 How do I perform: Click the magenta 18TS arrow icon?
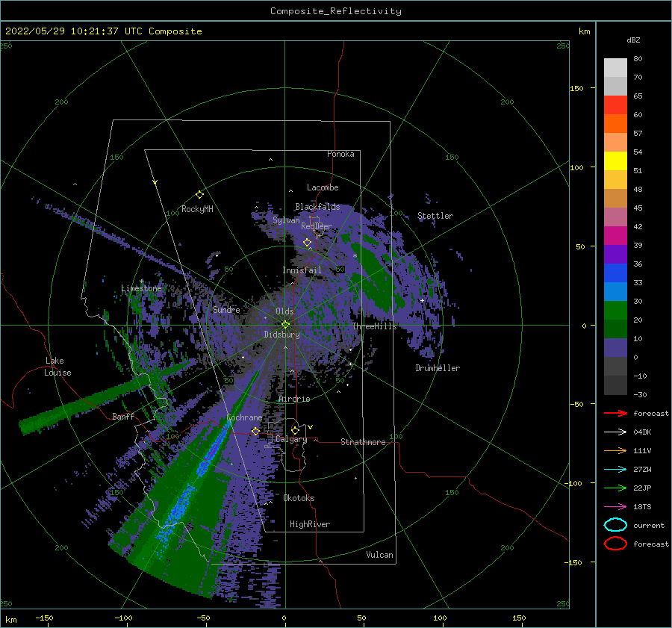[x=615, y=507]
